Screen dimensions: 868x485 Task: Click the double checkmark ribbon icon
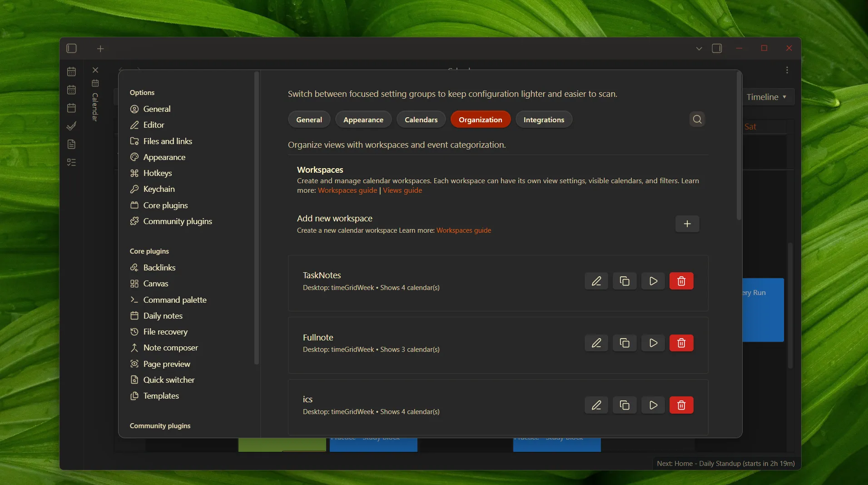pyautogui.click(x=71, y=126)
